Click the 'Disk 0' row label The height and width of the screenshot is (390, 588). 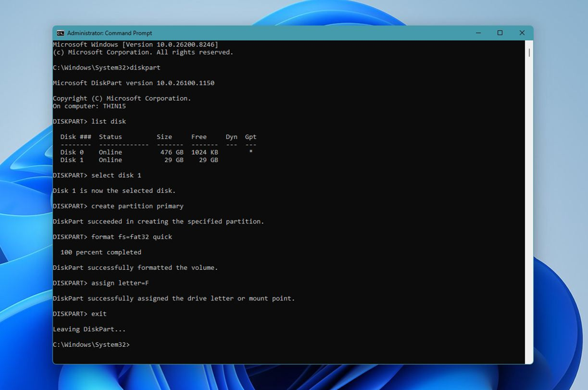(72, 152)
